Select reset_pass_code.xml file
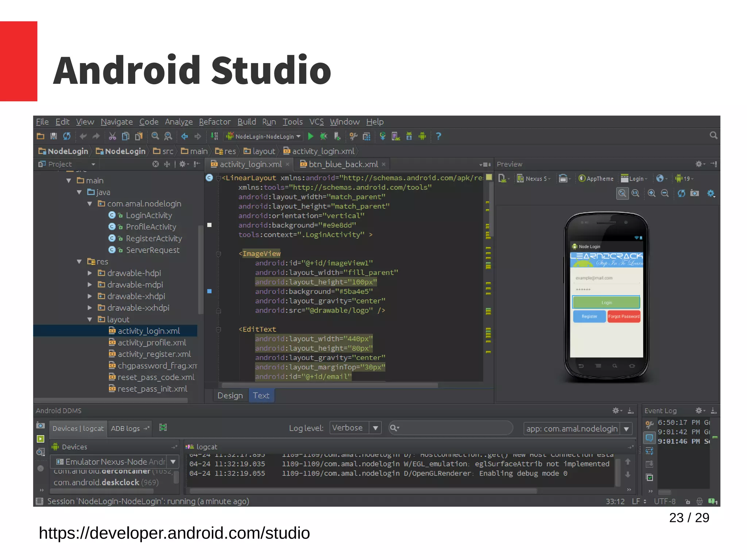The image size is (747, 560). 156,377
